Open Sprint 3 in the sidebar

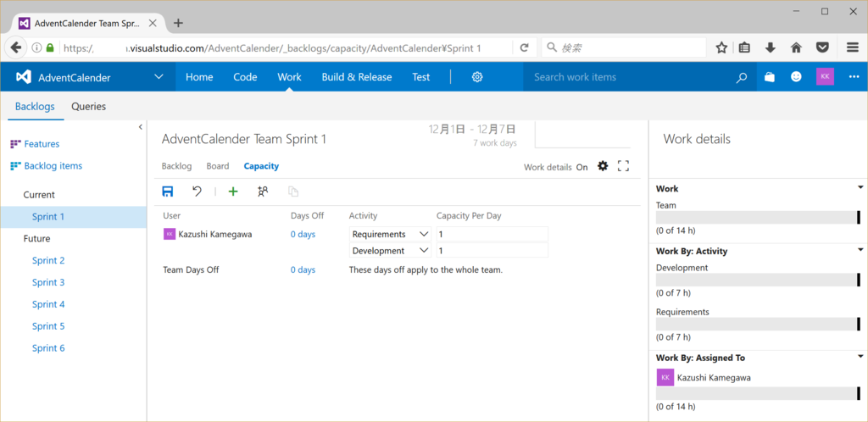click(48, 282)
